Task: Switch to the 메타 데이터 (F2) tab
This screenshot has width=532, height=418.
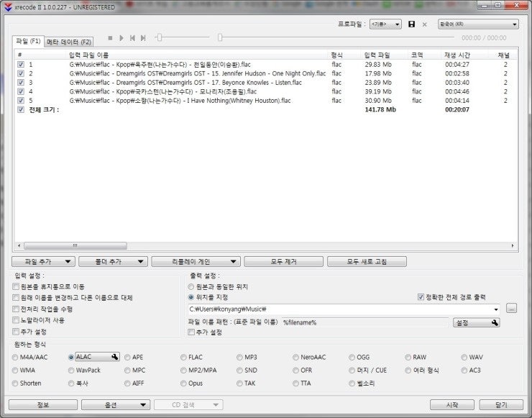Action: click(x=69, y=42)
